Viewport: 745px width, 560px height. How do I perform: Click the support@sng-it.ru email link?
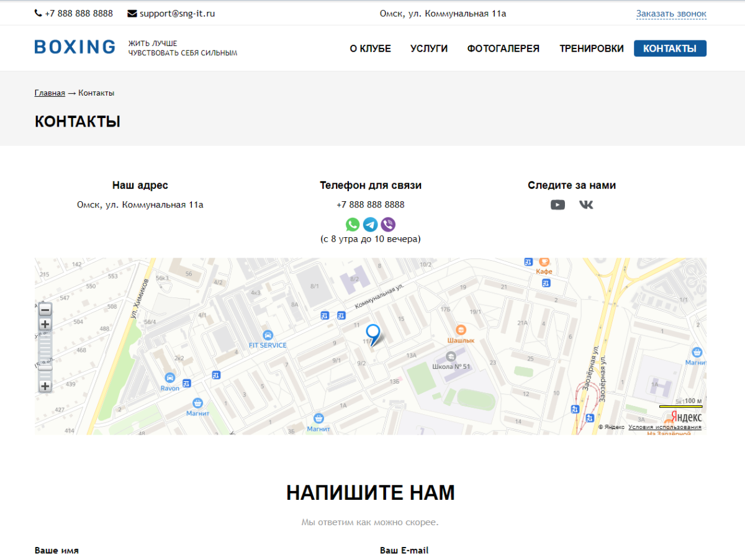[177, 14]
